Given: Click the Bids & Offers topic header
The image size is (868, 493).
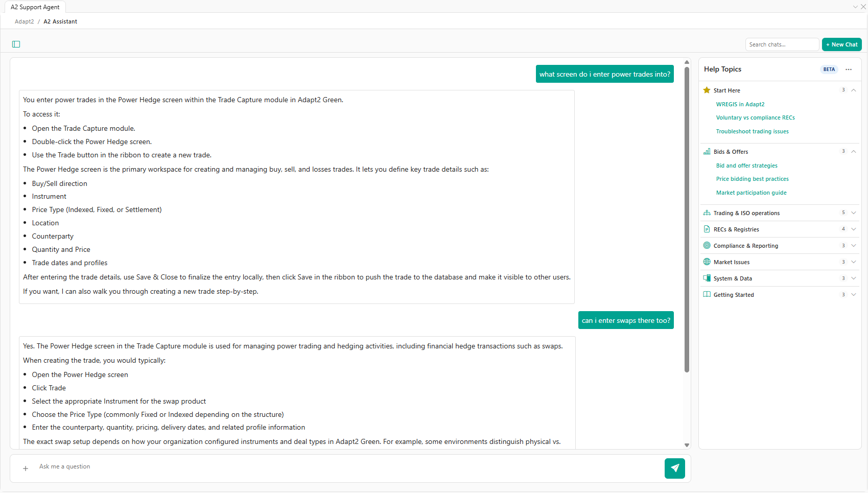Looking at the screenshot, I should click(780, 152).
